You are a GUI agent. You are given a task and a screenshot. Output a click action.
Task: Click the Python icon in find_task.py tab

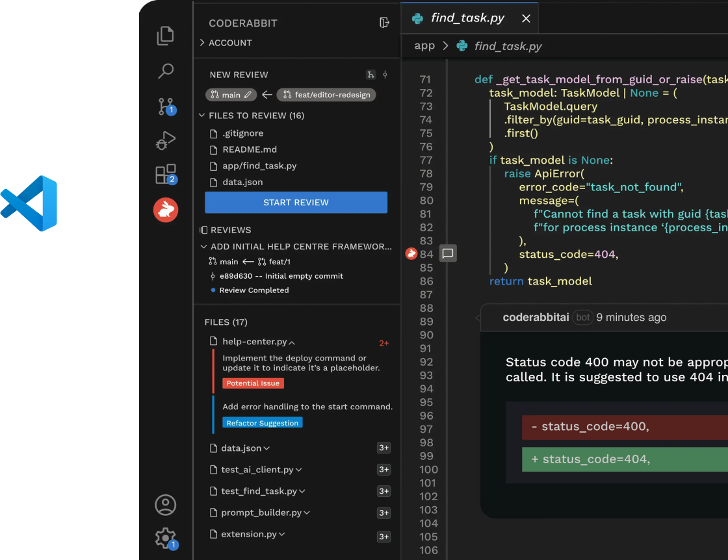(417, 19)
